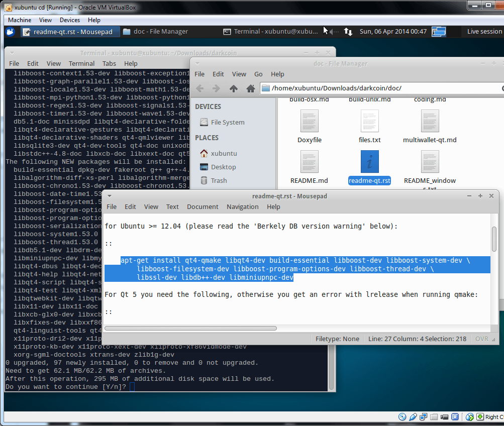The width and height of the screenshot is (504, 426).
Task: Click Mousepad horizontal scrollbar handle
Action: 190,329
